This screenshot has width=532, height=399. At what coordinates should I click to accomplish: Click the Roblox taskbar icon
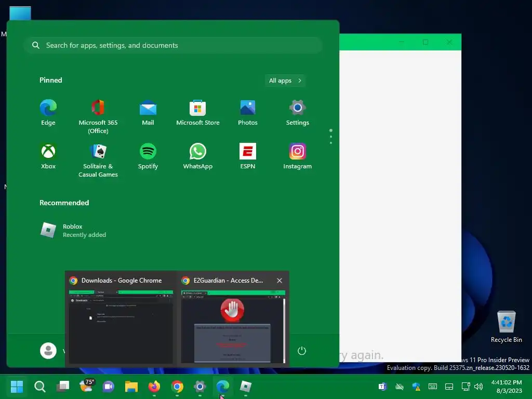pyautogui.click(x=246, y=386)
